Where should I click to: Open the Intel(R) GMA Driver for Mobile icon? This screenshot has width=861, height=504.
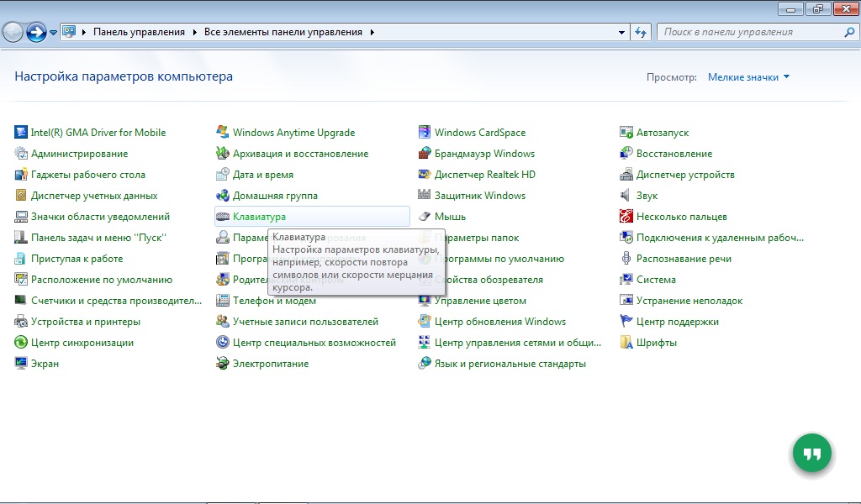[21, 132]
